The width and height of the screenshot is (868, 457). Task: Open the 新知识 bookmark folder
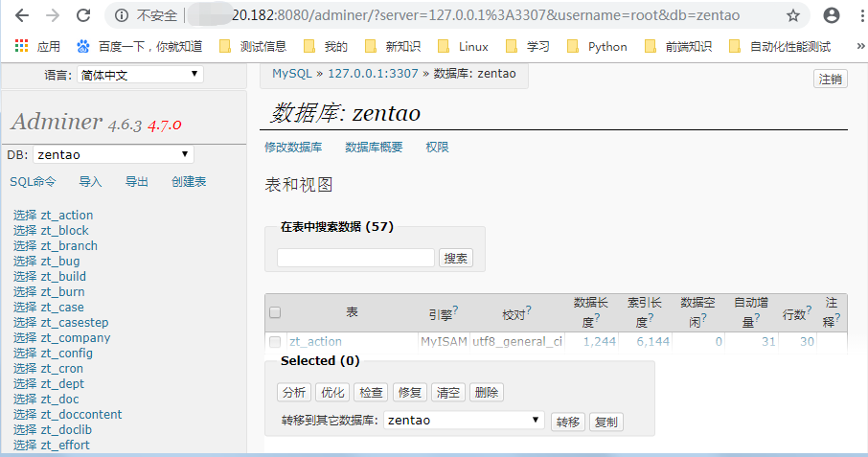[x=393, y=47]
